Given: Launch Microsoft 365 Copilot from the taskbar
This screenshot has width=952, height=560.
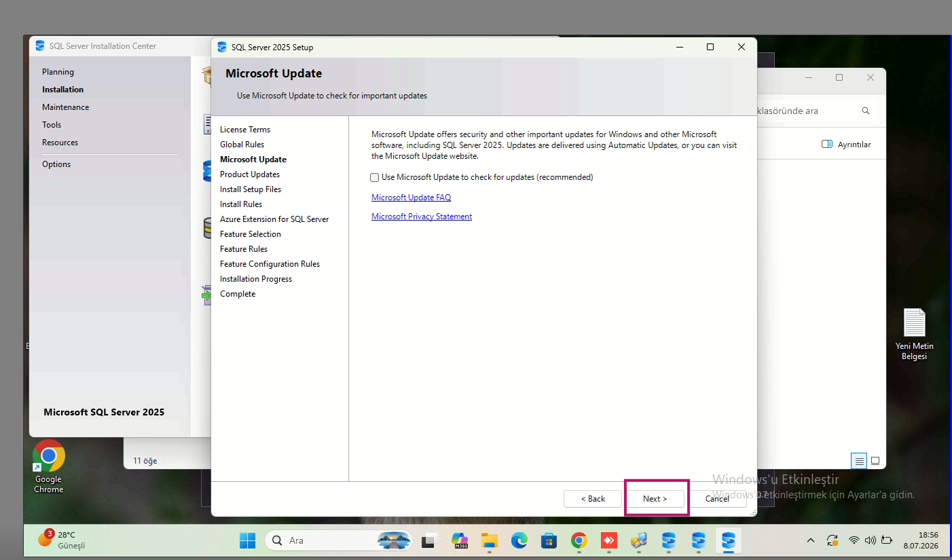Looking at the screenshot, I should click(460, 541).
